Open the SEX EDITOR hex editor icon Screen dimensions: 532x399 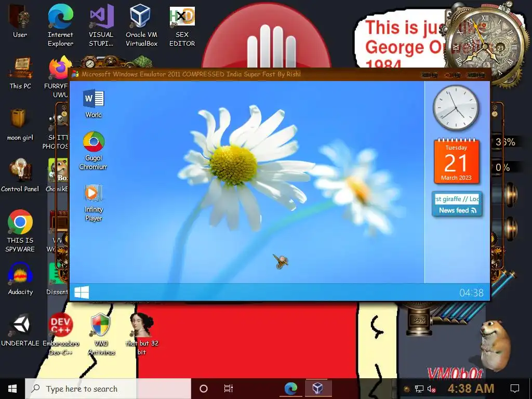[182, 26]
